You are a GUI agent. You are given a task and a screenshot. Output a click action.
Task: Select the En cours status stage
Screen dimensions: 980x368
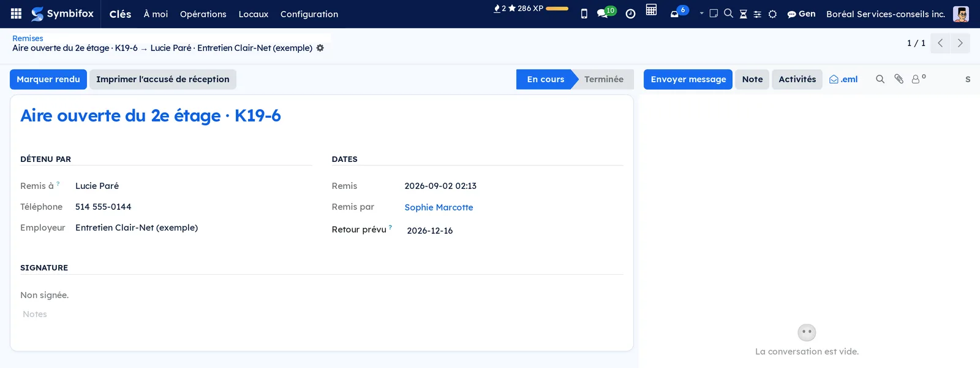click(545, 79)
